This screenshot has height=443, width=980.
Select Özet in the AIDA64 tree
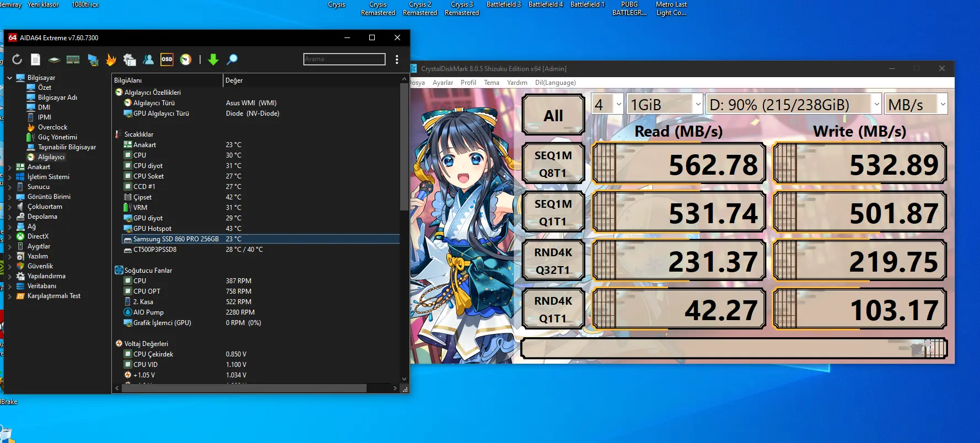(x=45, y=88)
